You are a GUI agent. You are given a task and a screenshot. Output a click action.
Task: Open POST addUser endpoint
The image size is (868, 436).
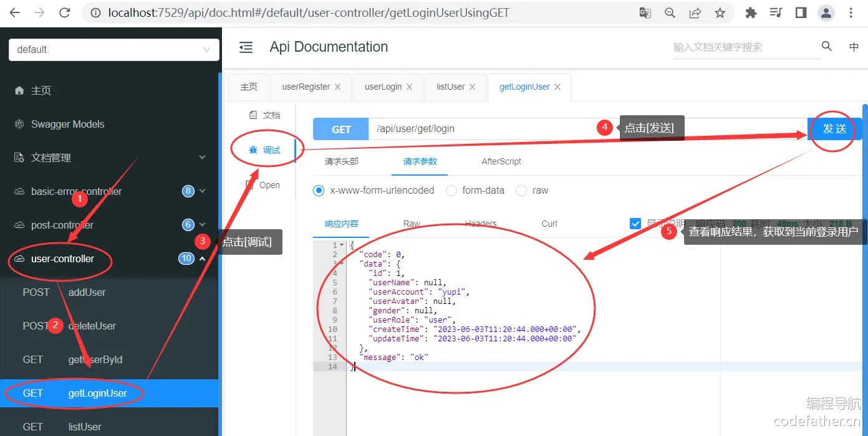[x=109, y=292]
